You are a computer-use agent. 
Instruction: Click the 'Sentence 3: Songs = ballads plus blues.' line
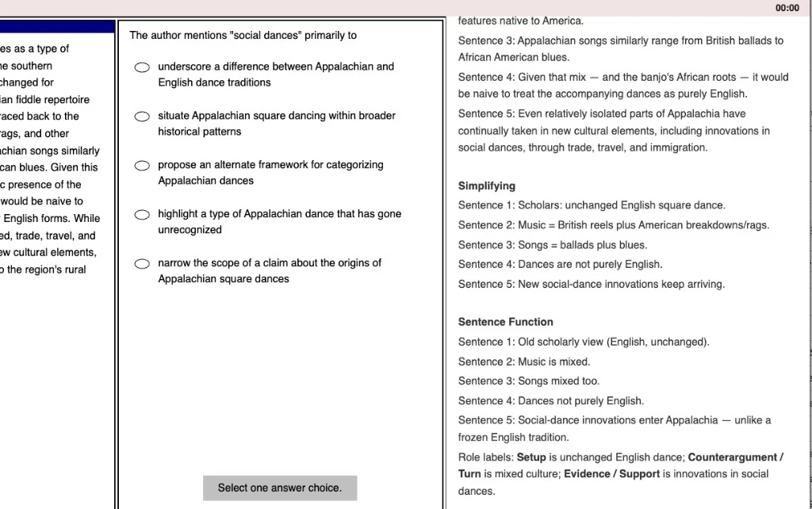[x=553, y=245]
